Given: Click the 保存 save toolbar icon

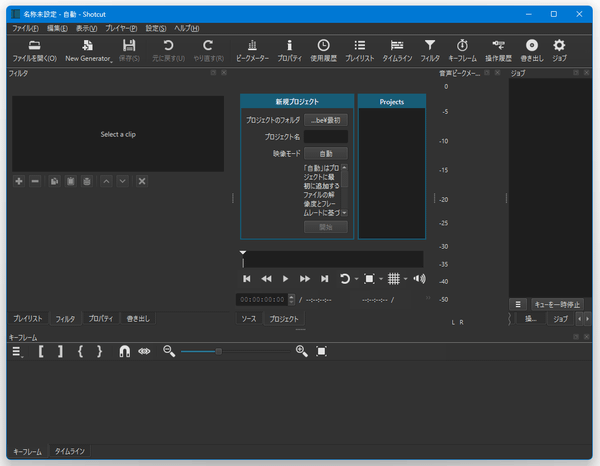Looking at the screenshot, I should pyautogui.click(x=129, y=51).
